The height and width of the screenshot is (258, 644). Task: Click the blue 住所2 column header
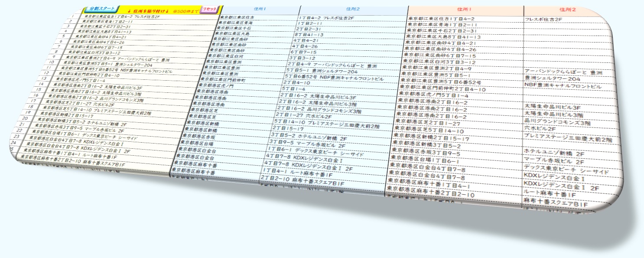[354, 8]
